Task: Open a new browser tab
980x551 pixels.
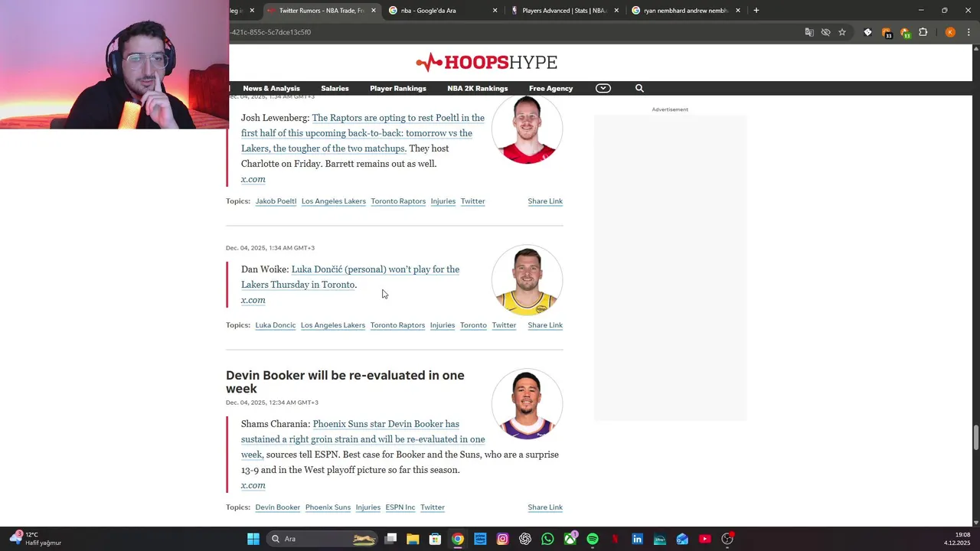Action: pos(756,11)
